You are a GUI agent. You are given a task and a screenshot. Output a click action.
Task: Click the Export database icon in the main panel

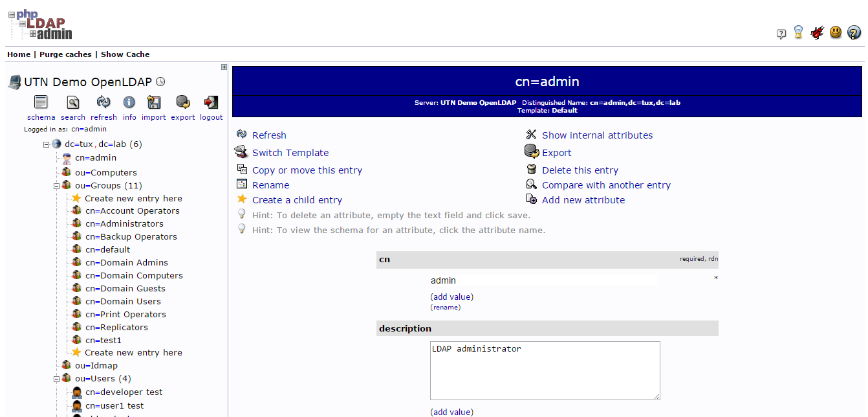point(532,152)
